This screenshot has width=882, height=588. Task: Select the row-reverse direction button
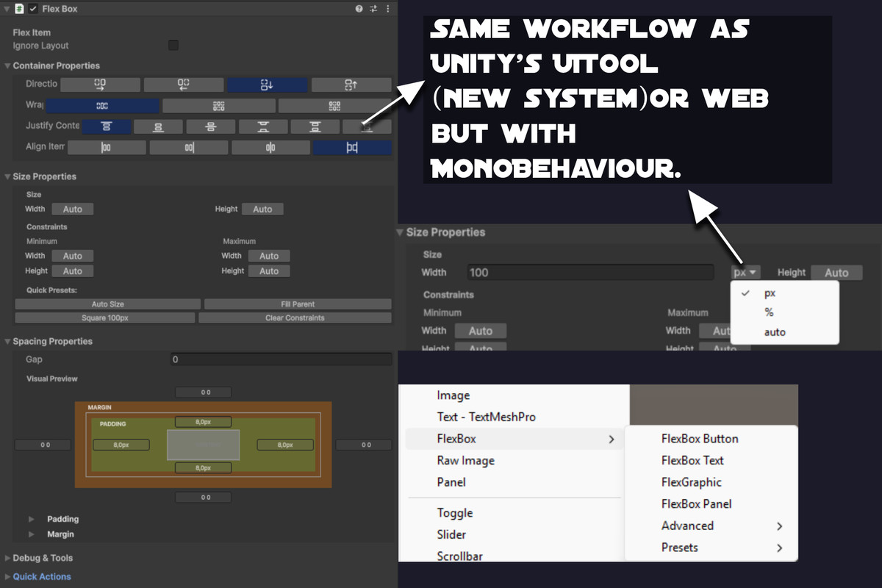183,85
